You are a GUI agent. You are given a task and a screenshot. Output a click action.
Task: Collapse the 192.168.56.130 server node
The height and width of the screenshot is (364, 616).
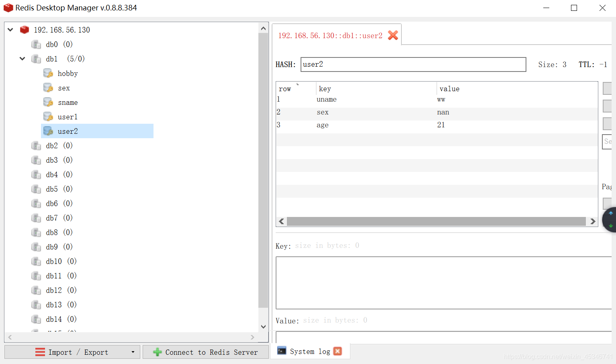point(10,30)
